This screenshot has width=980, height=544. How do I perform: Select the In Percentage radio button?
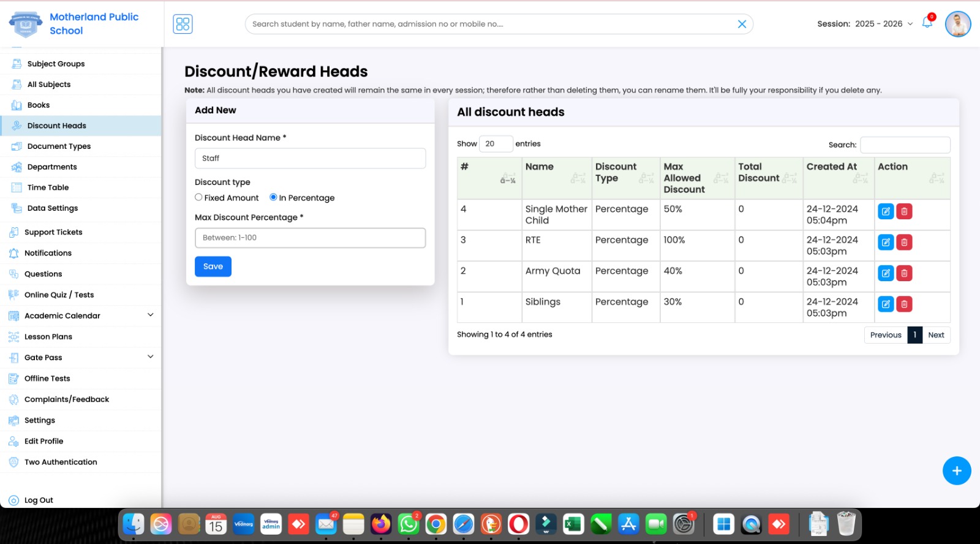pyautogui.click(x=273, y=197)
